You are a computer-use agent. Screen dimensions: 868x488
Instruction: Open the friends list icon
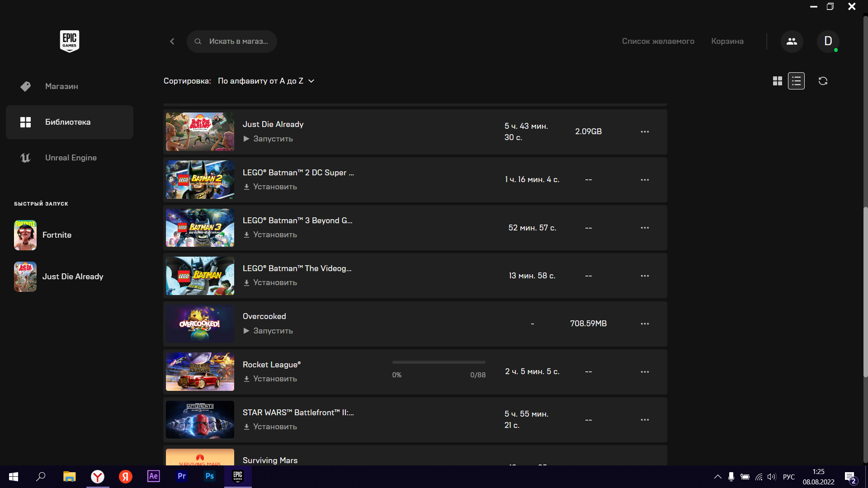(792, 41)
